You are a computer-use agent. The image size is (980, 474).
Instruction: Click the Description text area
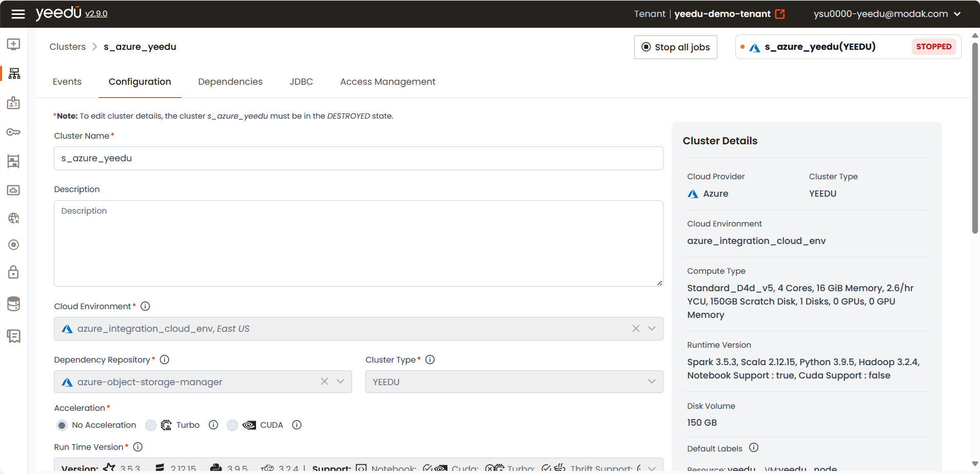[359, 243]
